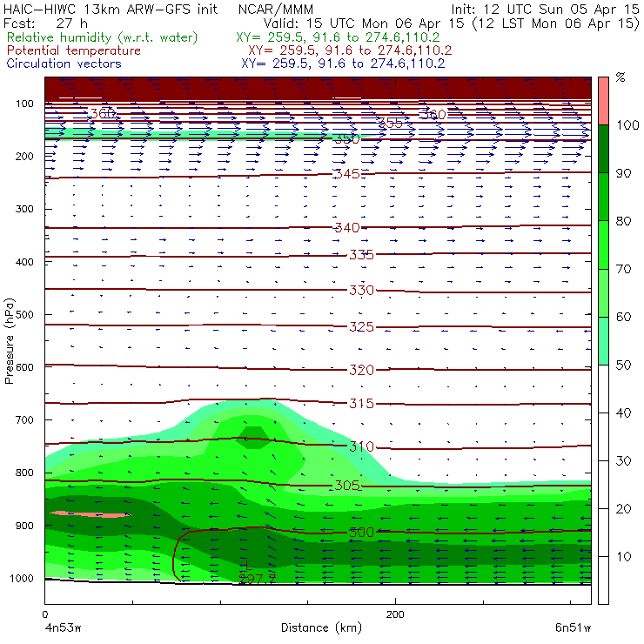Click the 355 contour label

pos(390,123)
